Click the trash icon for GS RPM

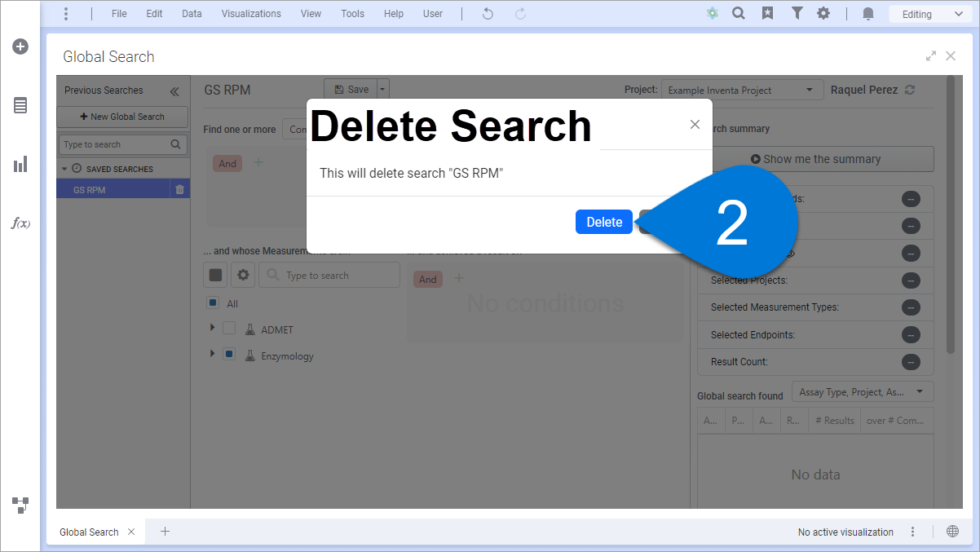click(180, 190)
